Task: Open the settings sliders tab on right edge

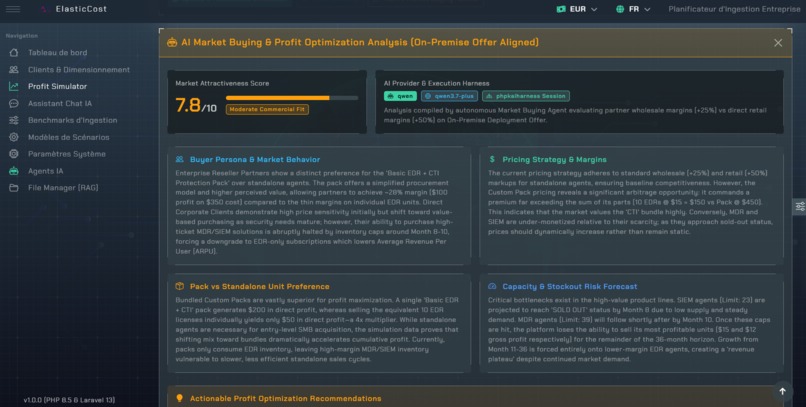Action: click(x=800, y=207)
